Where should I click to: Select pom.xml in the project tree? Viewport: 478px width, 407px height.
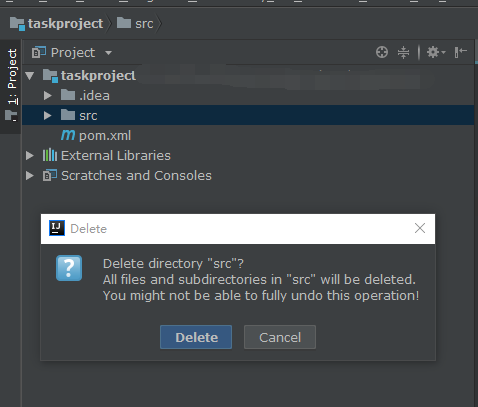(105, 136)
